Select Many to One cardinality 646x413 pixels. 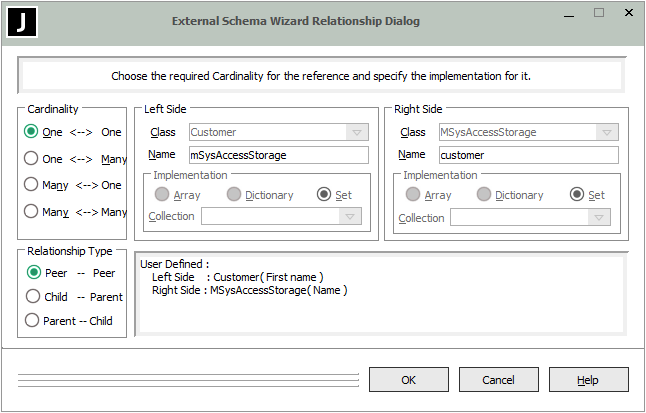(x=31, y=185)
